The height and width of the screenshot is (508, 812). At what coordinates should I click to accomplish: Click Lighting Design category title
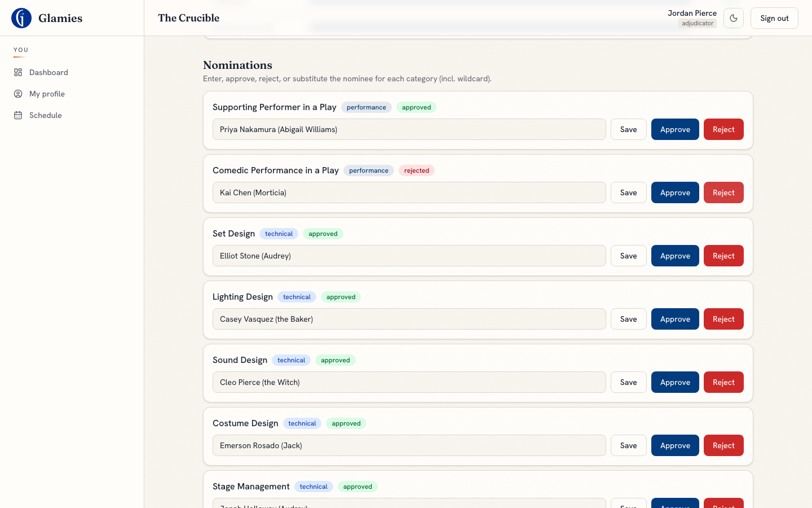coord(242,297)
